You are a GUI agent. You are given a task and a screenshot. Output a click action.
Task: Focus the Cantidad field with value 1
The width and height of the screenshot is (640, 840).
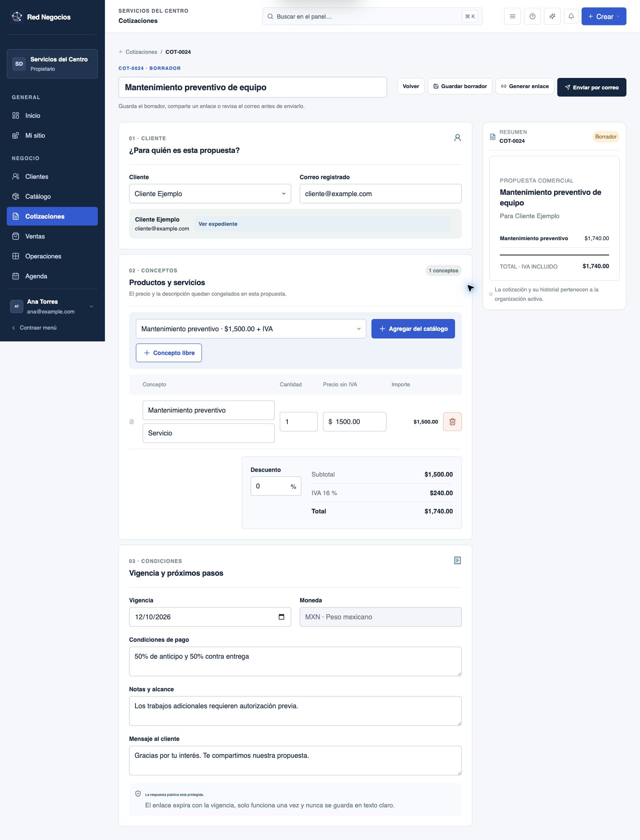(299, 422)
